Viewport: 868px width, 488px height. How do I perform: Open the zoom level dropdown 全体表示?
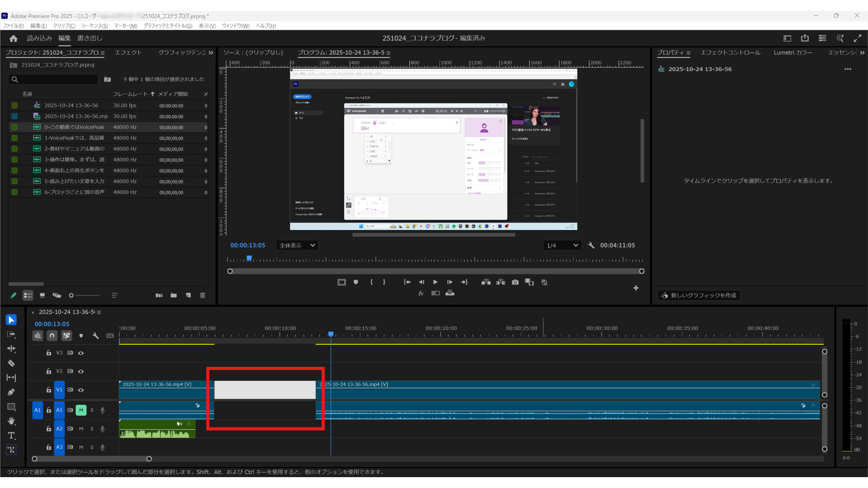tap(297, 245)
